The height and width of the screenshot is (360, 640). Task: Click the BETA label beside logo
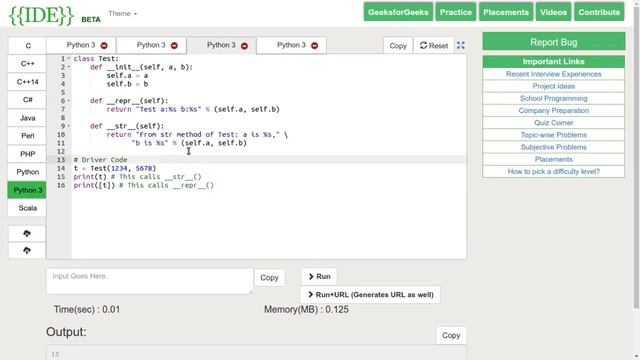[91, 19]
